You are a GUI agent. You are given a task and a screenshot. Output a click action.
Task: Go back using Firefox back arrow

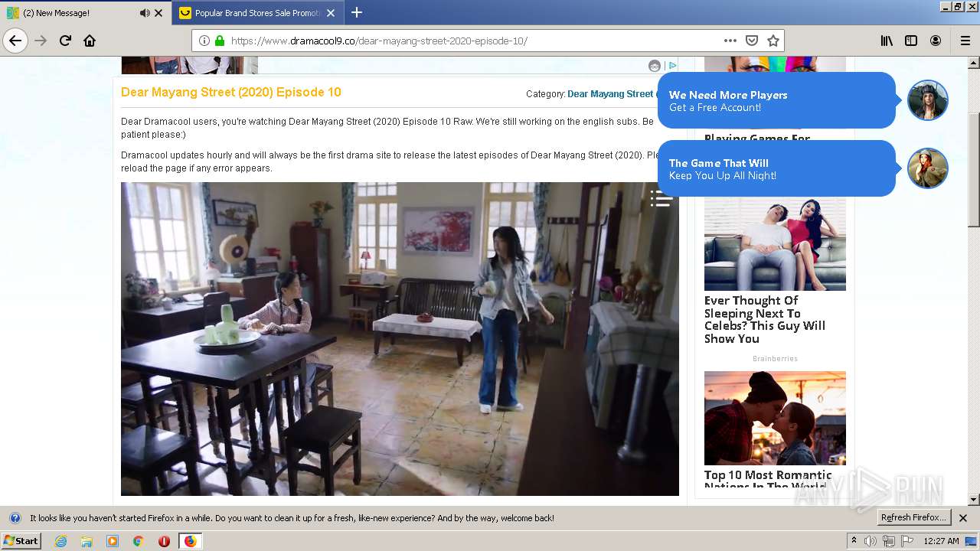pyautogui.click(x=15, y=41)
